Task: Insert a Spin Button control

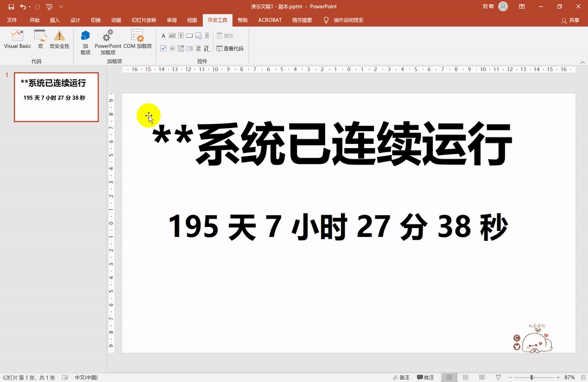Action: [181, 36]
